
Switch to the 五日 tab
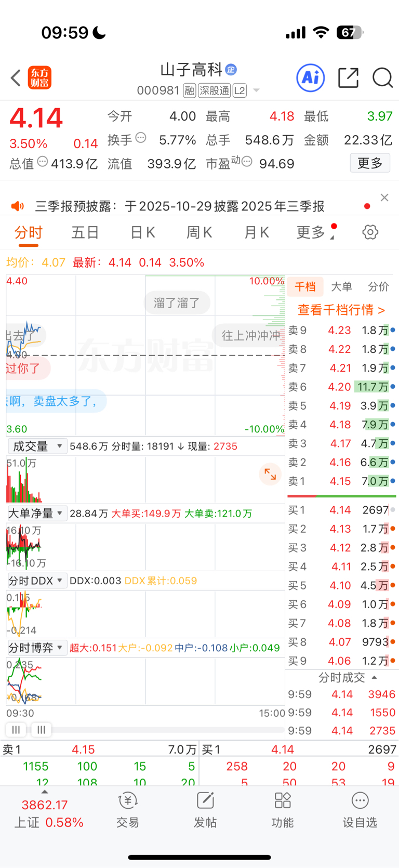click(85, 232)
